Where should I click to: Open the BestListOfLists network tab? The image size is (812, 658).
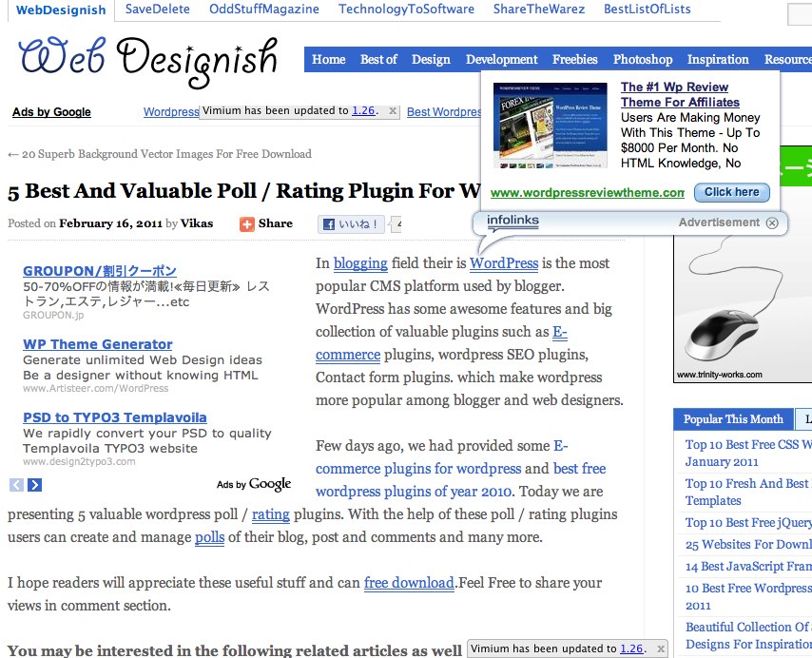[648, 9]
